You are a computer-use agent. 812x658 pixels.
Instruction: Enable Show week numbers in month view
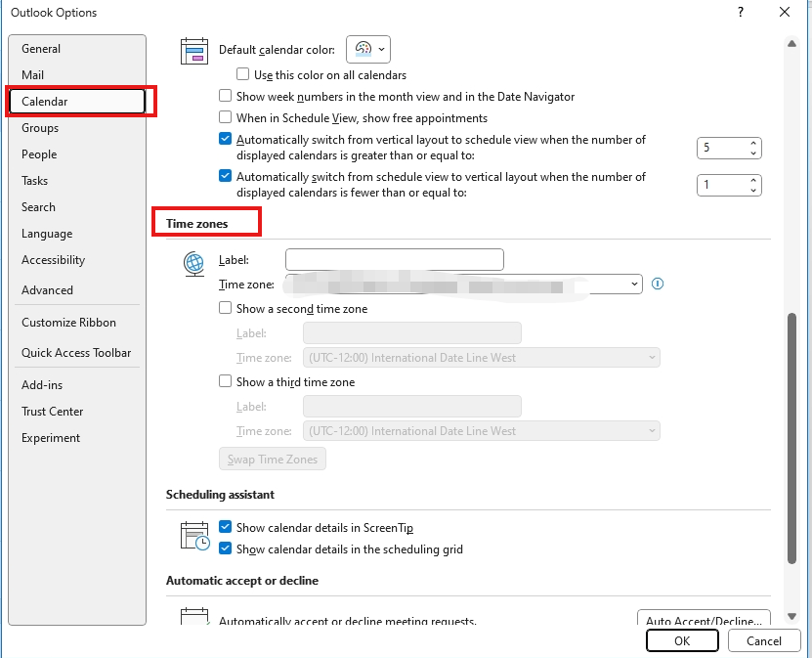225,96
